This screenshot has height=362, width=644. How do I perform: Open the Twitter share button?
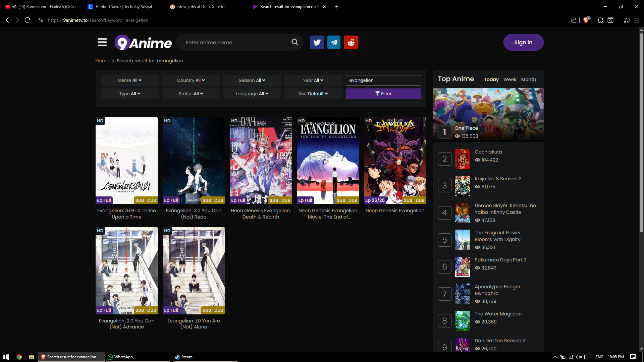(x=317, y=42)
